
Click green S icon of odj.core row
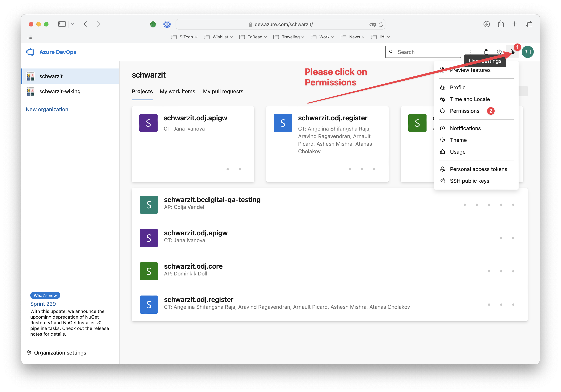pos(148,271)
